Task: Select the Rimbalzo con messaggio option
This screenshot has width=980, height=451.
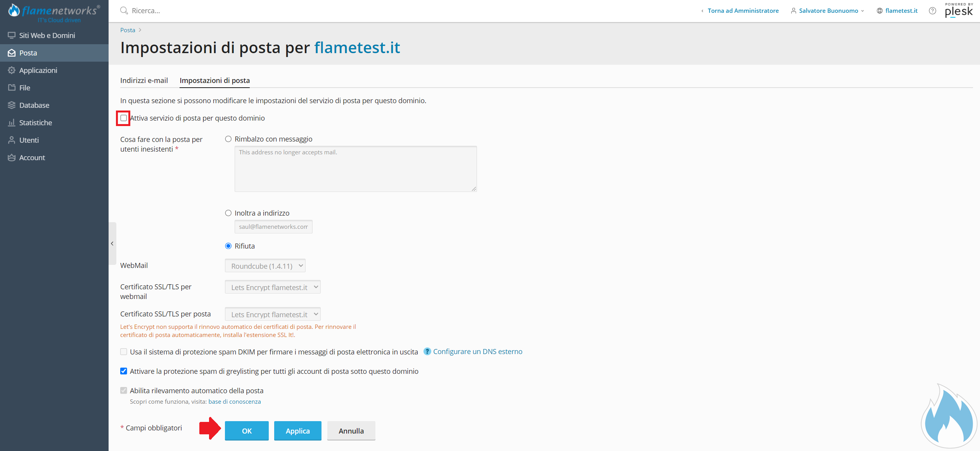Action: click(x=228, y=139)
